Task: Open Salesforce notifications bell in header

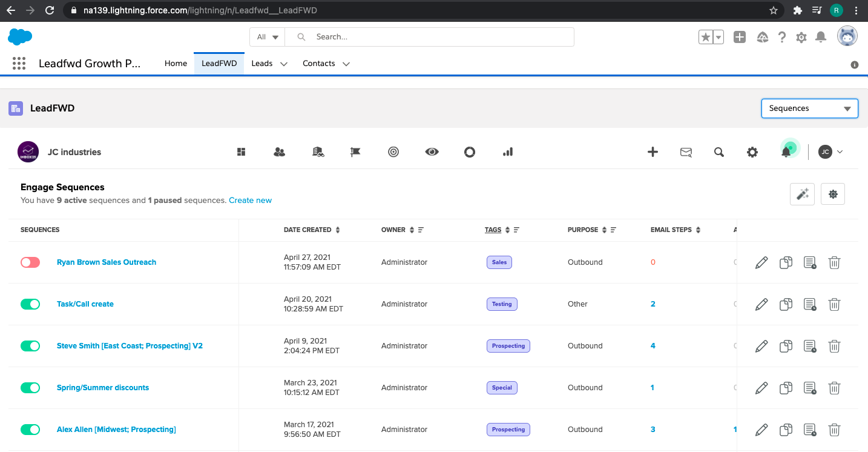Action: pyautogui.click(x=821, y=37)
